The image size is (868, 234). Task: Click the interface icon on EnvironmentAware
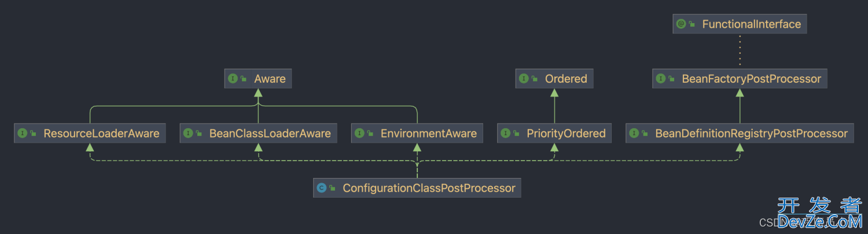(x=359, y=133)
